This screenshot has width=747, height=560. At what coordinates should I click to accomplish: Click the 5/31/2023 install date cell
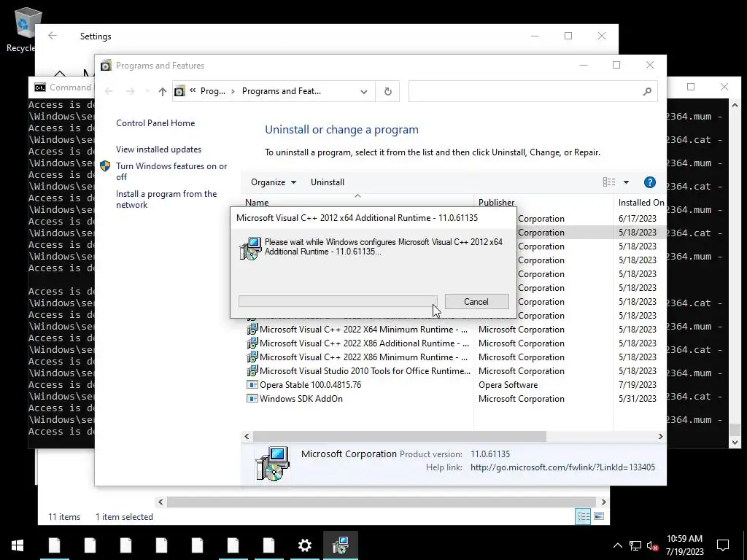click(x=638, y=399)
